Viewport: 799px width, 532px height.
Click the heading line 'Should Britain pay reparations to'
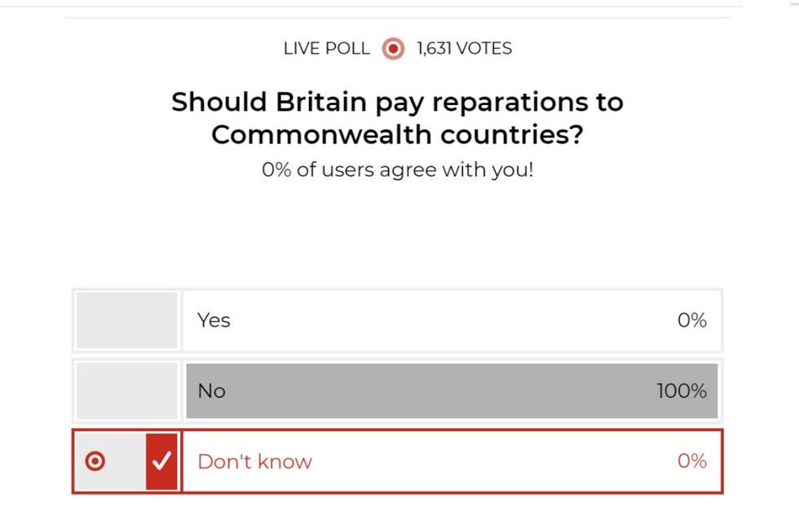[x=397, y=103]
